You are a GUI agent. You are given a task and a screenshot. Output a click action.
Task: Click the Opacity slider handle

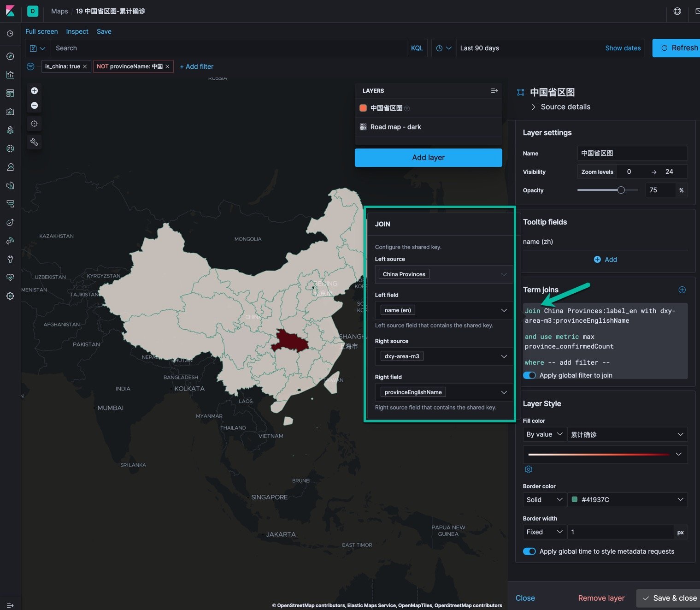point(621,190)
